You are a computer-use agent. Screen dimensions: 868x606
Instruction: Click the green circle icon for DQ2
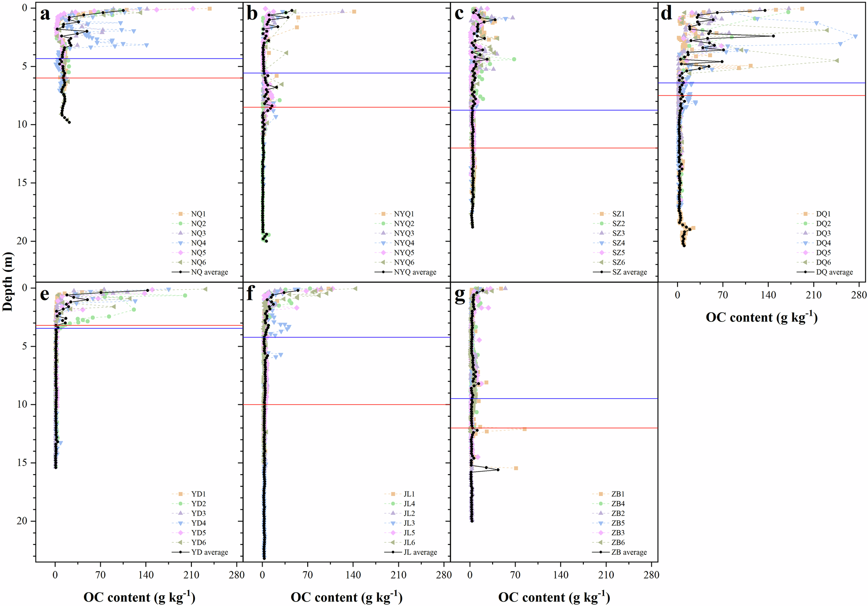pyautogui.click(x=806, y=223)
